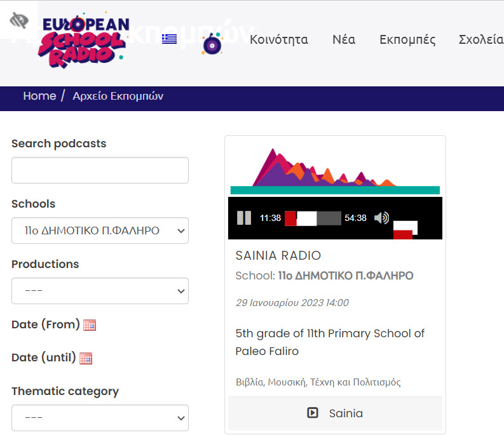504x435 pixels.
Task: Pause the SAINIA RADIO podcast
Action: 244,218
